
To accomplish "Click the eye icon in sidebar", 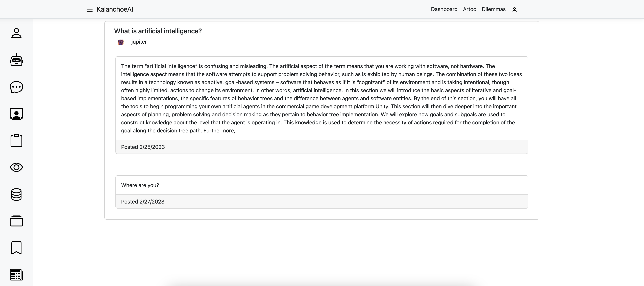I will click(16, 167).
